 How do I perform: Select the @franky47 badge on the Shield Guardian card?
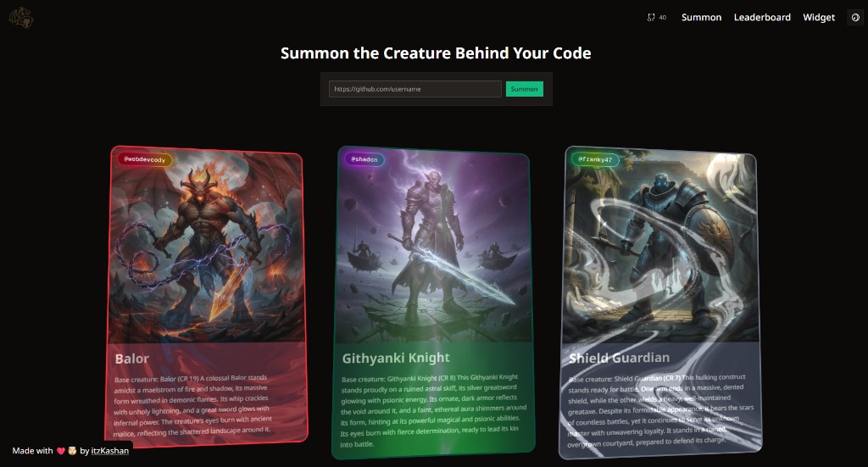click(595, 159)
